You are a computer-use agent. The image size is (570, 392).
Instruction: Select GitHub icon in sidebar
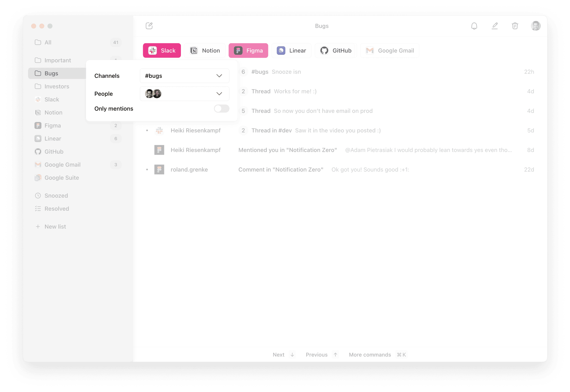click(38, 152)
